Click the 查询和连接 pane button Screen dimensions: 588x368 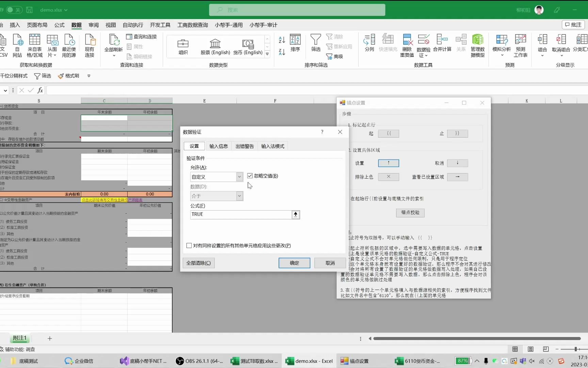(142, 36)
